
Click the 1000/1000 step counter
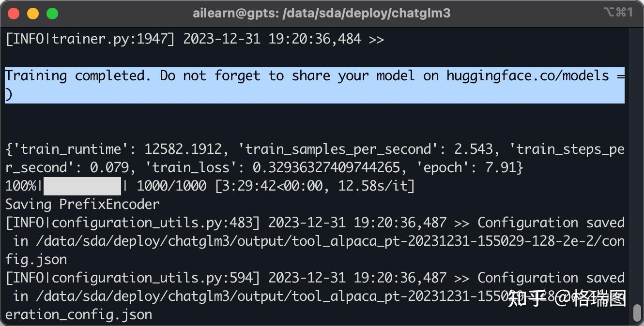pyautogui.click(x=171, y=186)
